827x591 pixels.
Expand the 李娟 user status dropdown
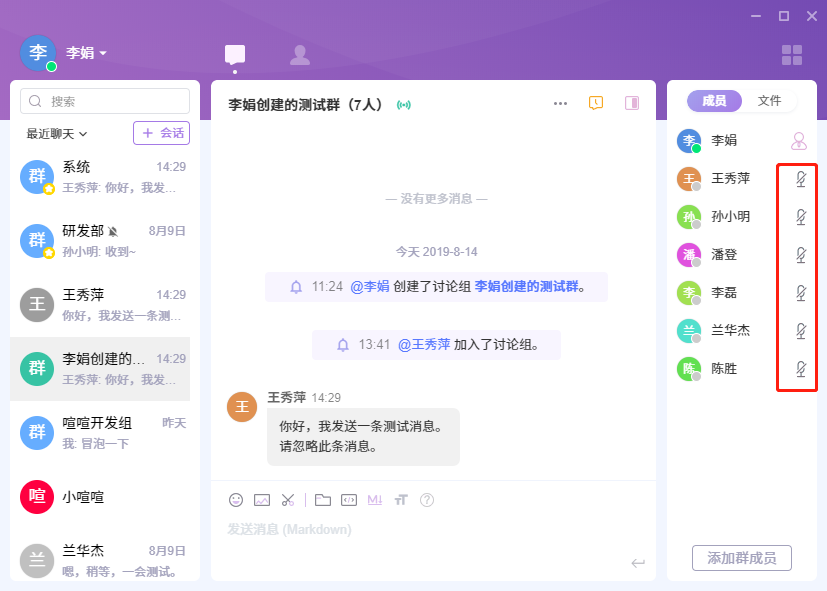click(87, 53)
